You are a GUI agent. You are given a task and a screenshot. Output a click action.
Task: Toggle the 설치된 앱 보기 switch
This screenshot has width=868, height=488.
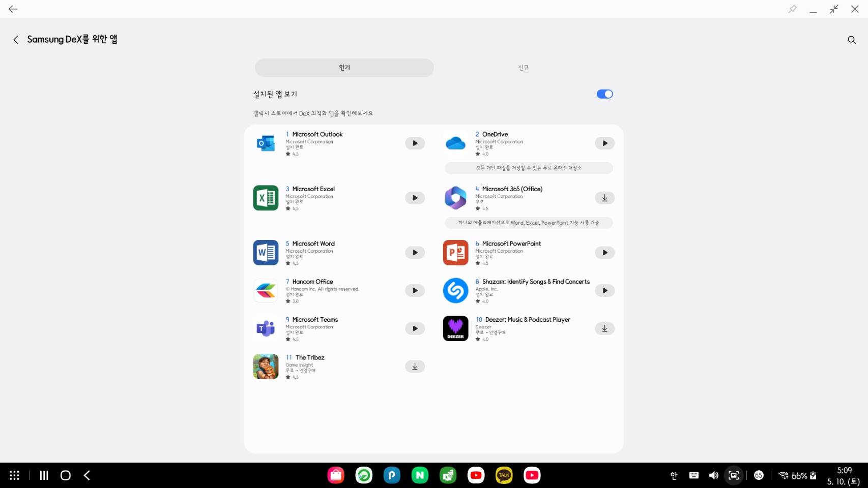click(x=604, y=94)
